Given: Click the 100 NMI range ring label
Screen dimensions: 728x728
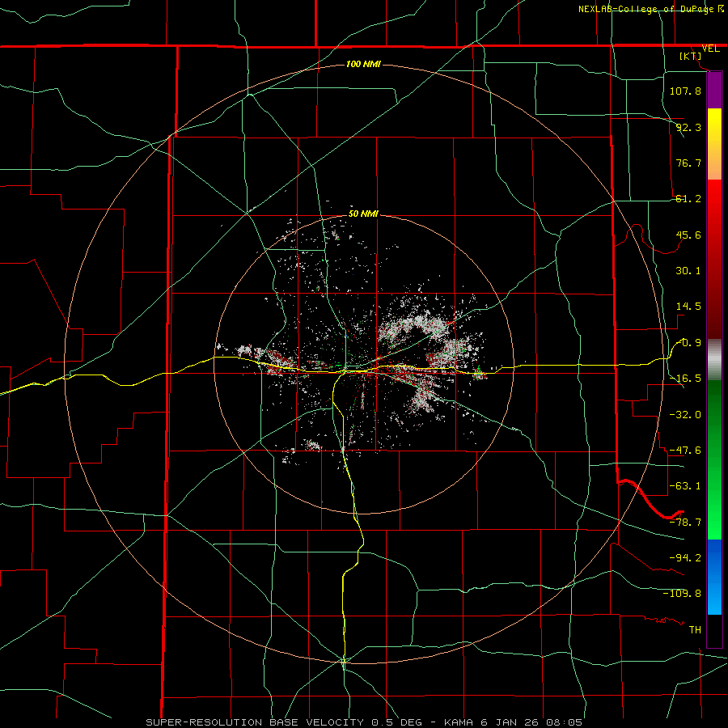Looking at the screenshot, I should pos(363,64).
